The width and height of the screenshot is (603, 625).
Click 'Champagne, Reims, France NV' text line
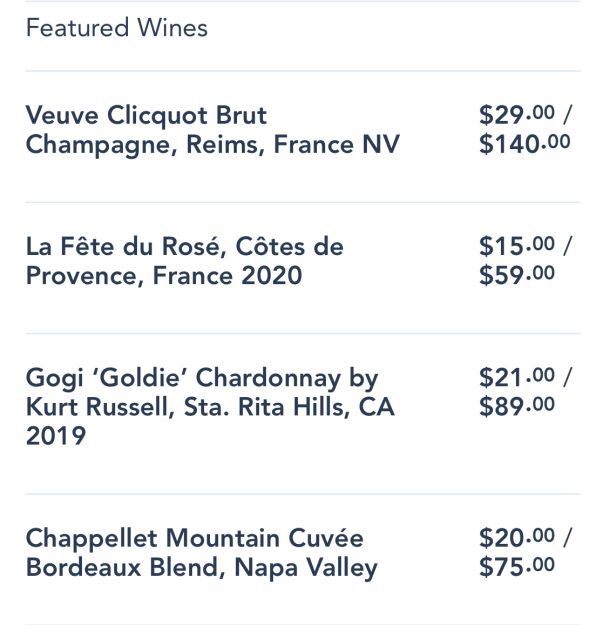[x=213, y=145]
